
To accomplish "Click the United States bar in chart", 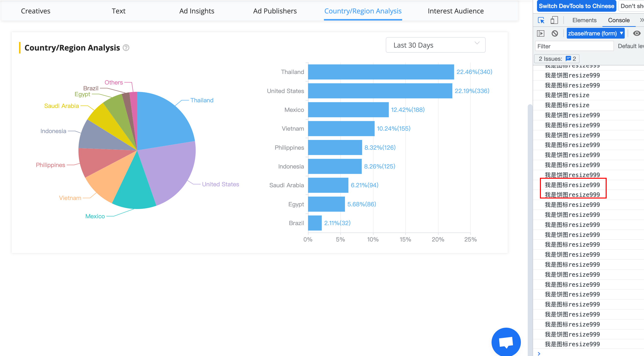I will pos(380,91).
